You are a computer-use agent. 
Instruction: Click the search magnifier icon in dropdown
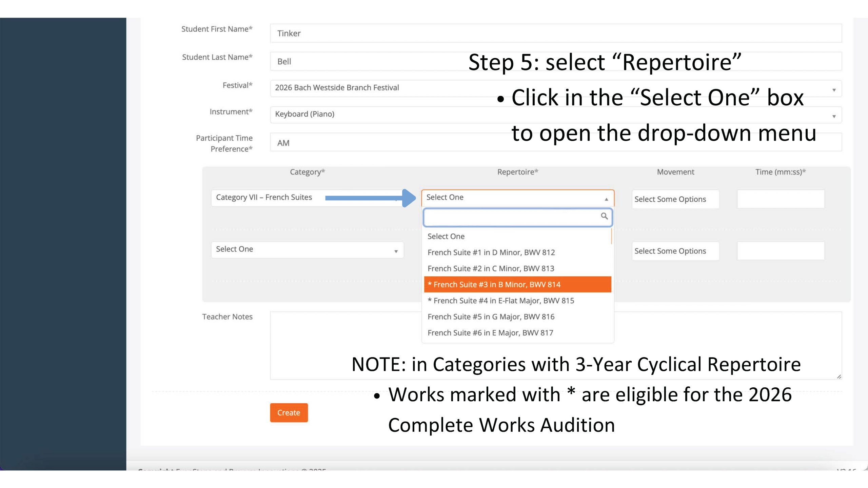pyautogui.click(x=604, y=216)
